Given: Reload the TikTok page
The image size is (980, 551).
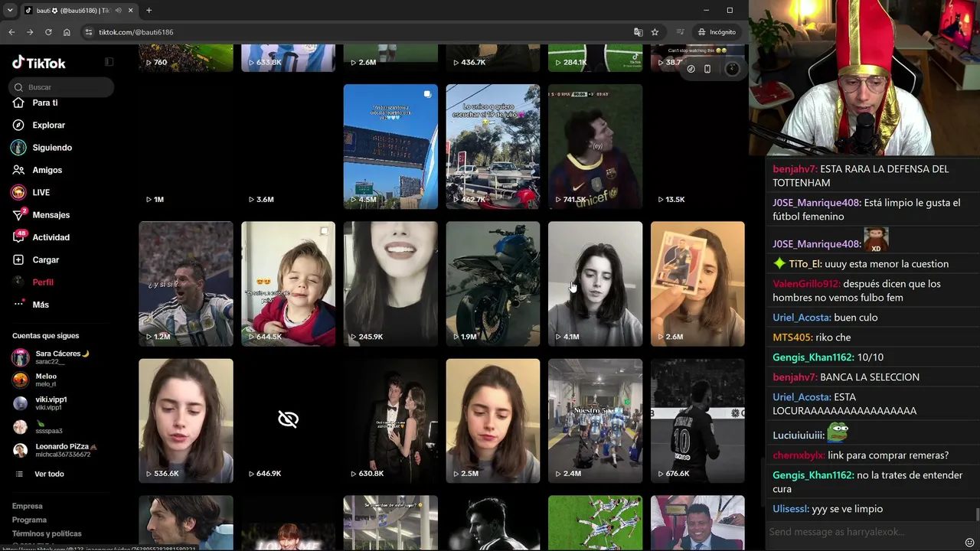Looking at the screenshot, I should click(x=48, y=32).
